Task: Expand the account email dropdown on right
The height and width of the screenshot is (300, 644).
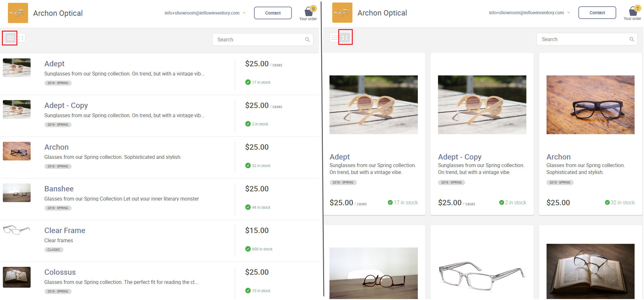Action: click(529, 13)
